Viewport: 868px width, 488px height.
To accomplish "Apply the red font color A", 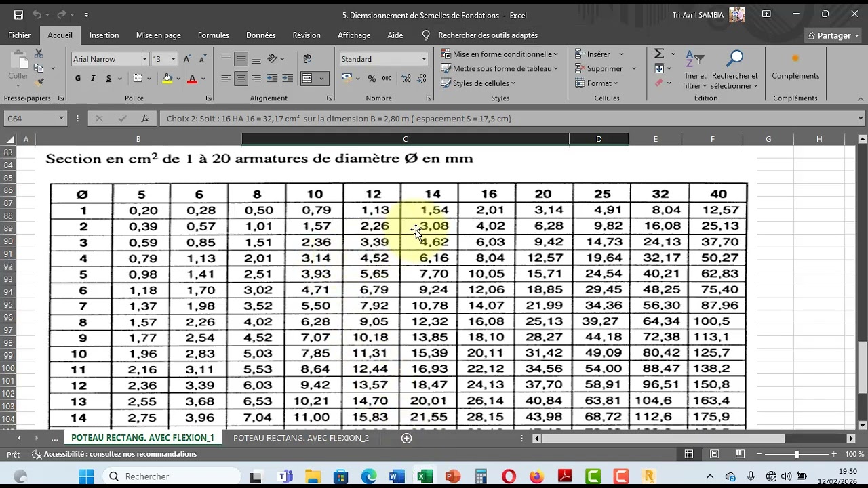I will (192, 79).
